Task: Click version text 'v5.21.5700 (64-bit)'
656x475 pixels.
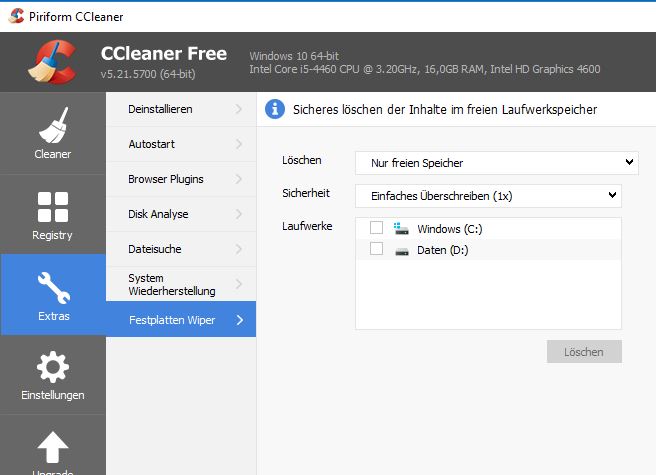Action: click(148, 74)
